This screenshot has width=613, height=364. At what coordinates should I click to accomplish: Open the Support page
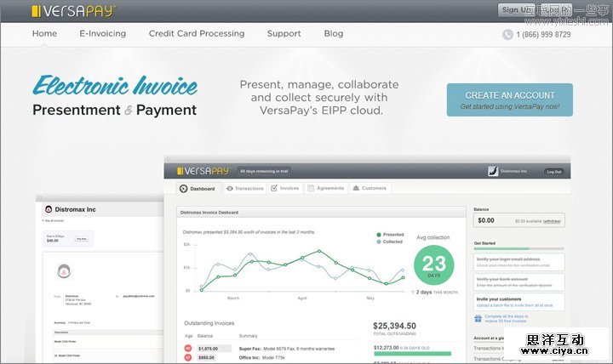pyautogui.click(x=284, y=33)
